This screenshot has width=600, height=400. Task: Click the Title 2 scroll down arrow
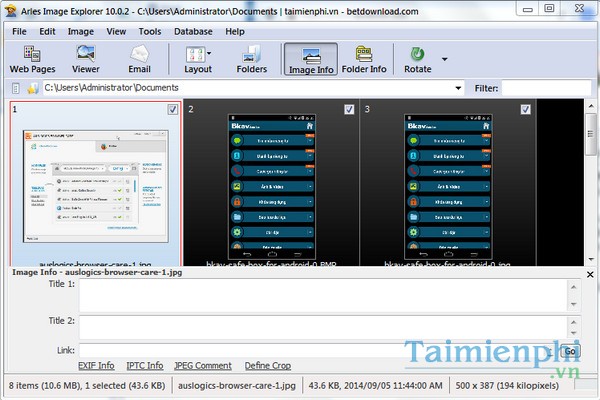[x=574, y=333]
